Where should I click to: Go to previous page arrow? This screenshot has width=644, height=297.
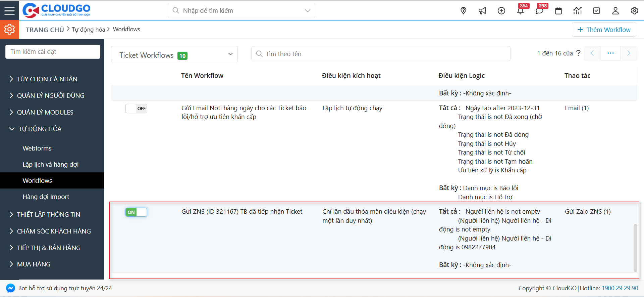coord(592,53)
